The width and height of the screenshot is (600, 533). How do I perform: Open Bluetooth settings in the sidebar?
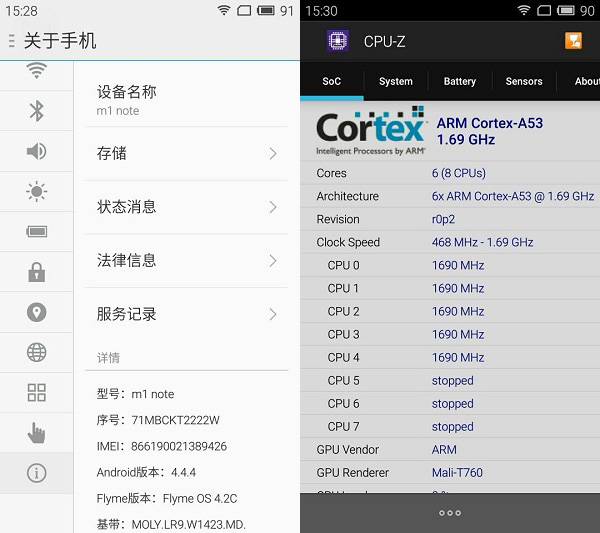[x=36, y=111]
